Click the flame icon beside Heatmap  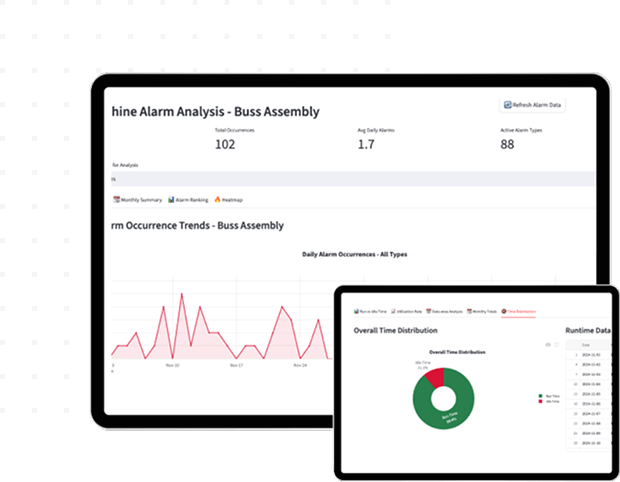[x=218, y=200]
